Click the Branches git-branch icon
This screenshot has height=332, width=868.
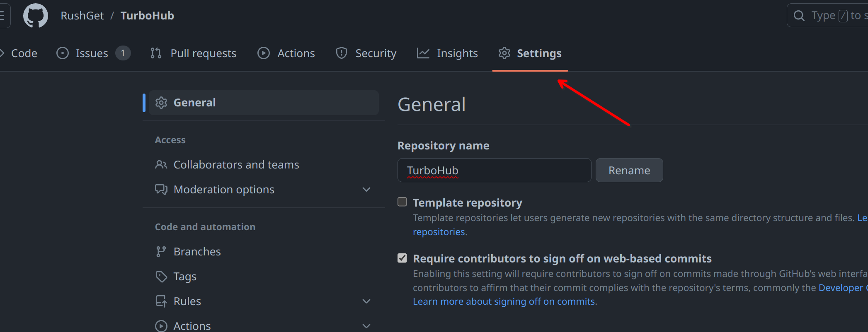click(161, 252)
